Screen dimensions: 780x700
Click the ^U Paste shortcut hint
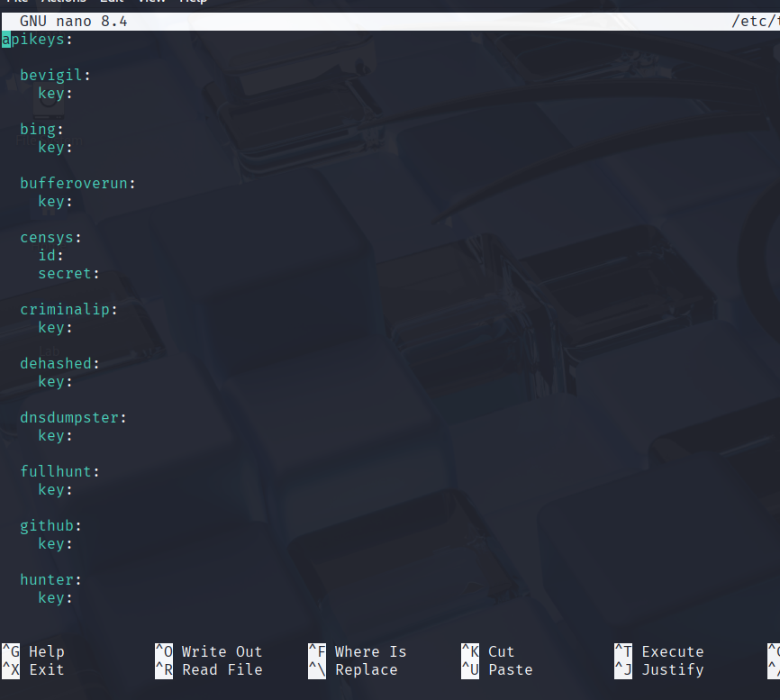(x=497, y=669)
